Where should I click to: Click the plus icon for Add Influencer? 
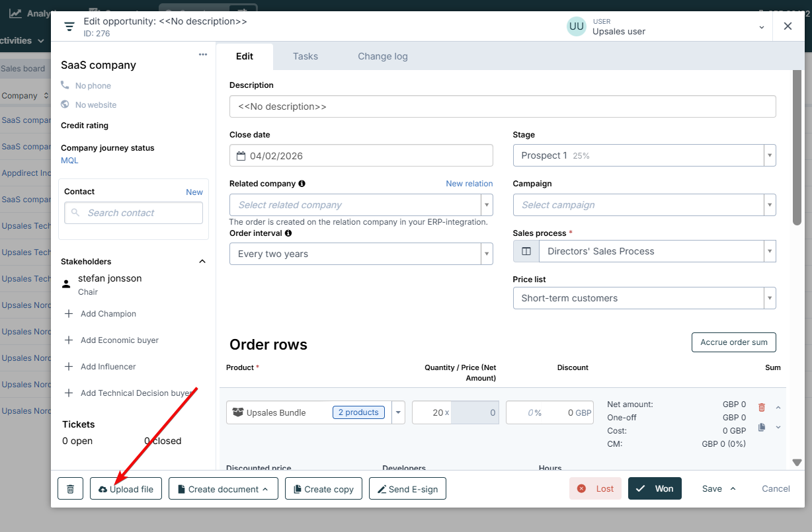coord(69,367)
